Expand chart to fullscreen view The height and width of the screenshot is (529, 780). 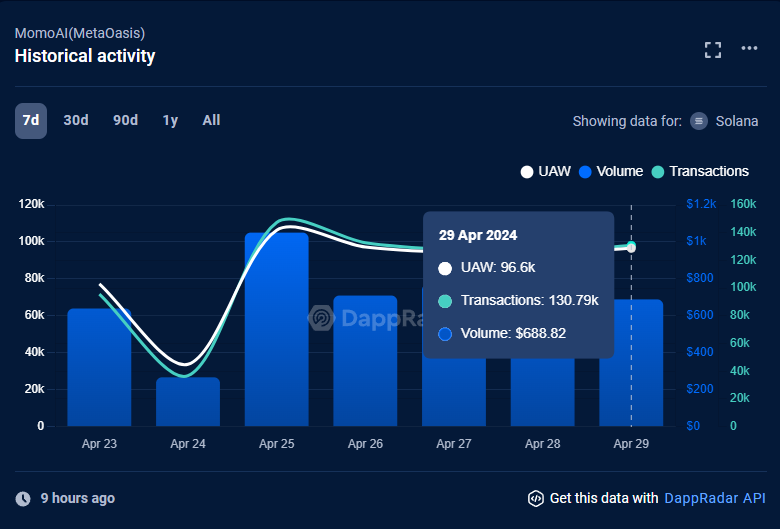pos(713,49)
